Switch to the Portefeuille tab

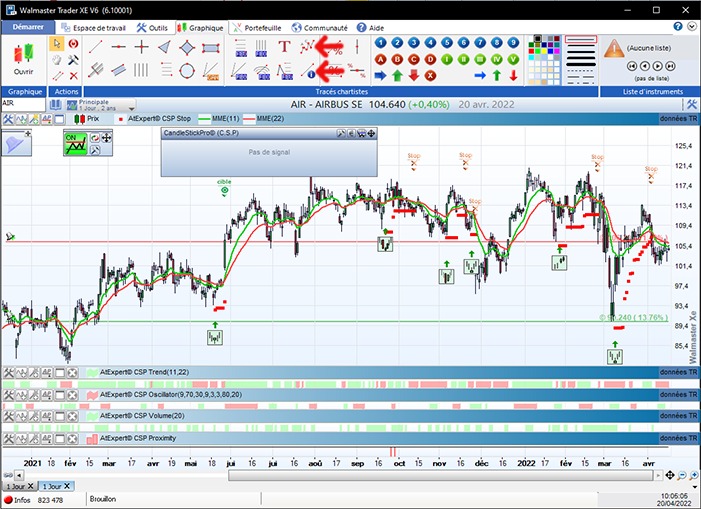coord(257,28)
